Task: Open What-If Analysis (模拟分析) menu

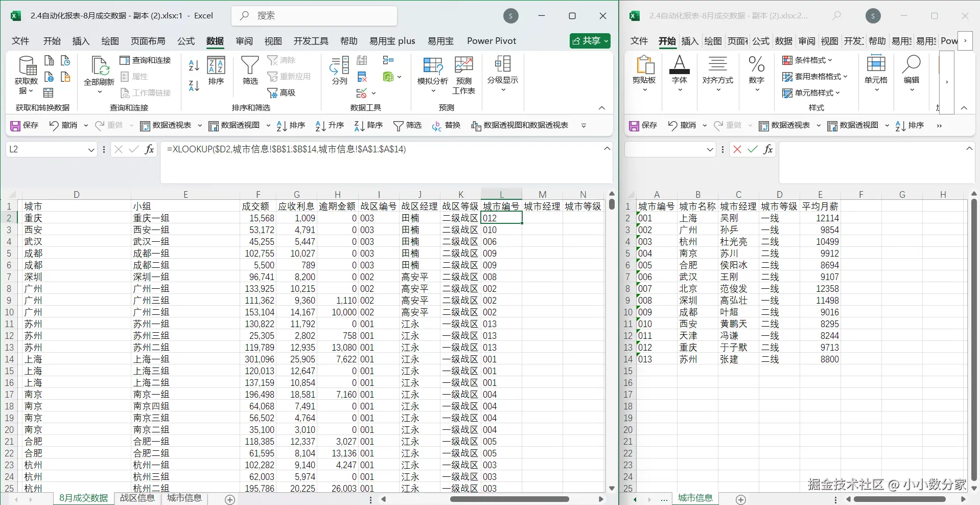Action: click(x=433, y=74)
